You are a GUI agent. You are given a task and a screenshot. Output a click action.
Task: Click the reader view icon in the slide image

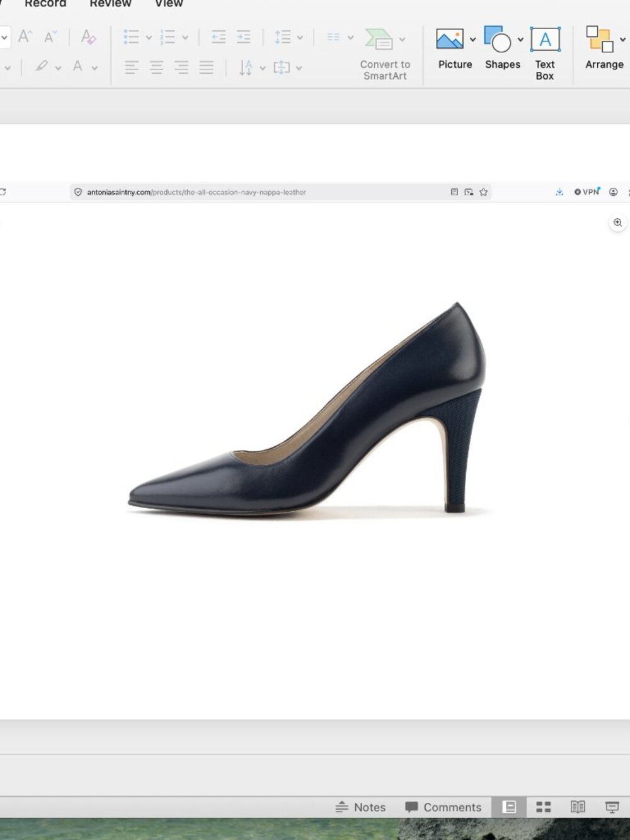[454, 192]
